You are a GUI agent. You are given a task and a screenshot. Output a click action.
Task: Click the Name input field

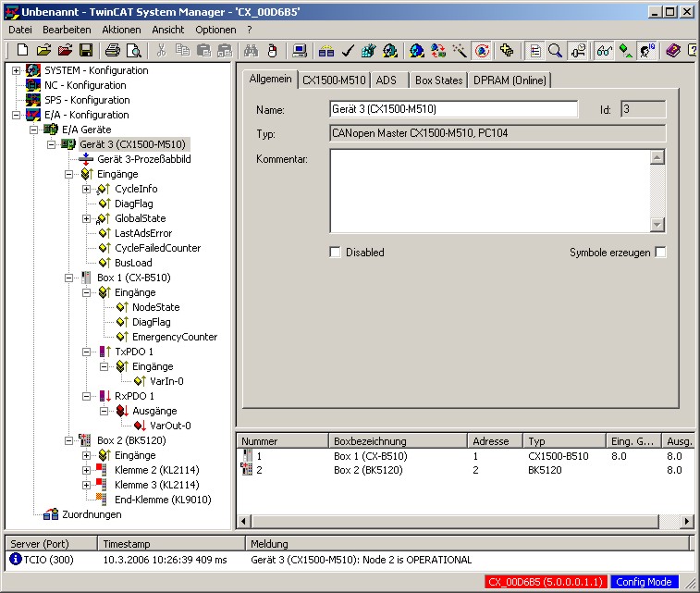(454, 109)
